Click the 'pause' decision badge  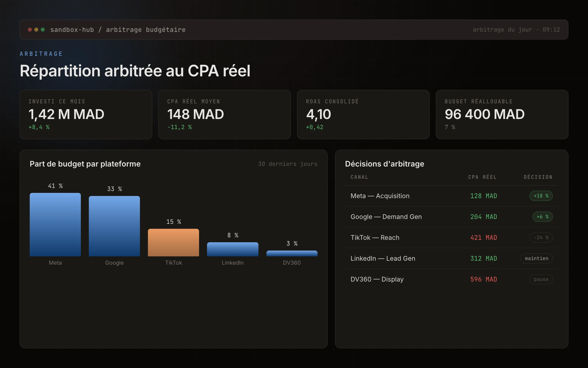pos(541,279)
